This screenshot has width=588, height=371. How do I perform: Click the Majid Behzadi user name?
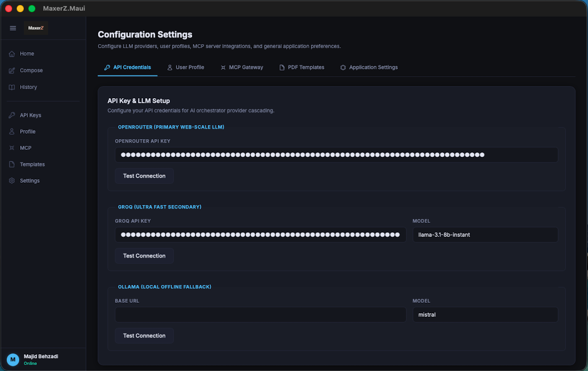[x=41, y=356]
